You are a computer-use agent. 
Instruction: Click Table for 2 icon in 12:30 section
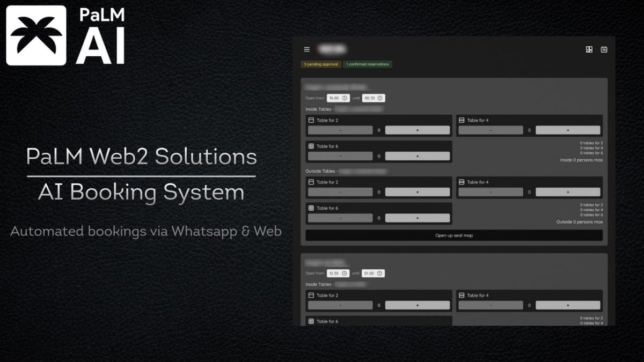coord(311,295)
